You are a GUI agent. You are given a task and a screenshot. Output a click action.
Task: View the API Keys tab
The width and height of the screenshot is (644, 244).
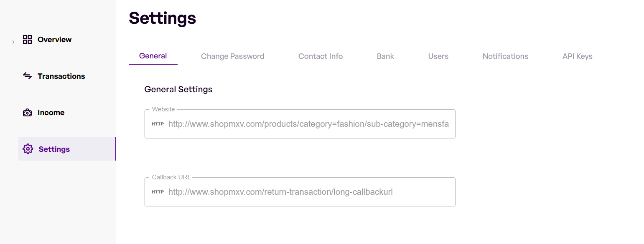(577, 56)
